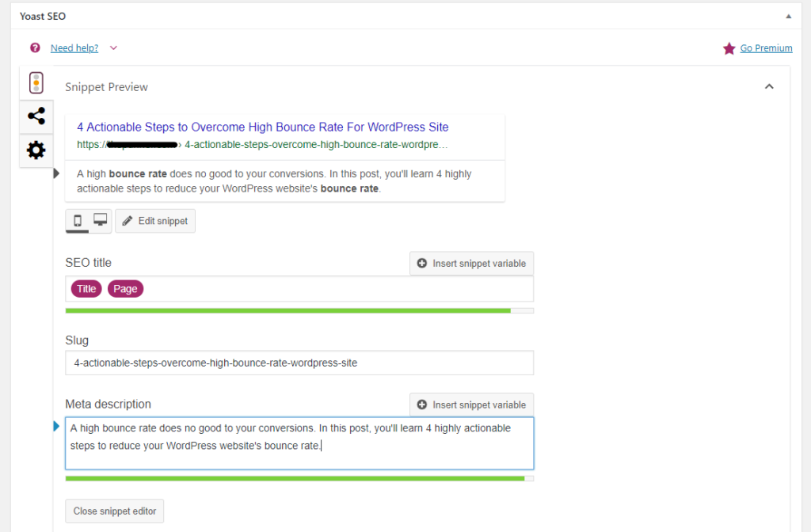Open the Yoast settings gear tab
Image resolution: width=811 pixels, height=532 pixels.
36,150
